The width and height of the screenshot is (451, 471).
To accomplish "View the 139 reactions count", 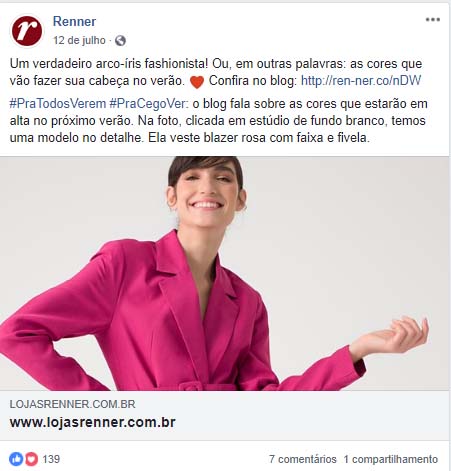I will [x=51, y=459].
